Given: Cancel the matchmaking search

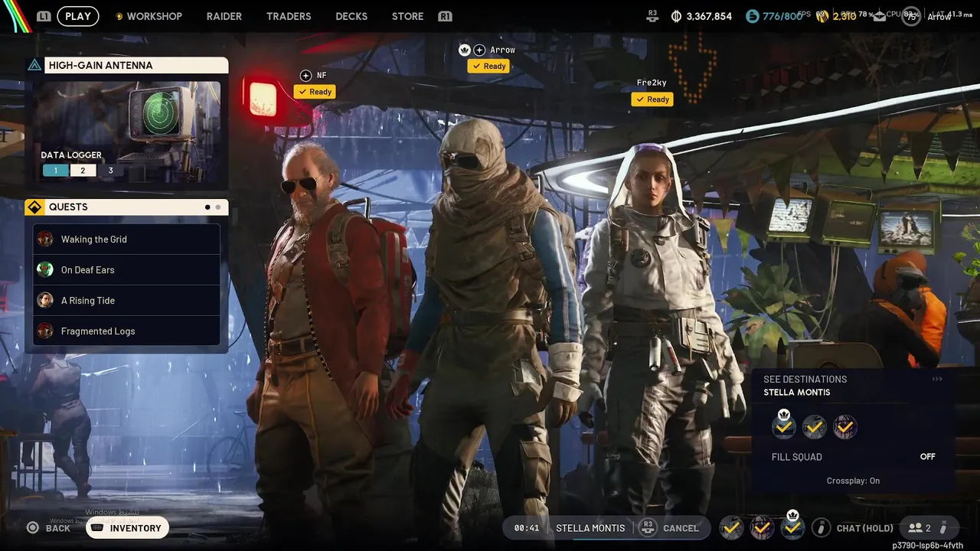Looking at the screenshot, I should click(x=681, y=528).
